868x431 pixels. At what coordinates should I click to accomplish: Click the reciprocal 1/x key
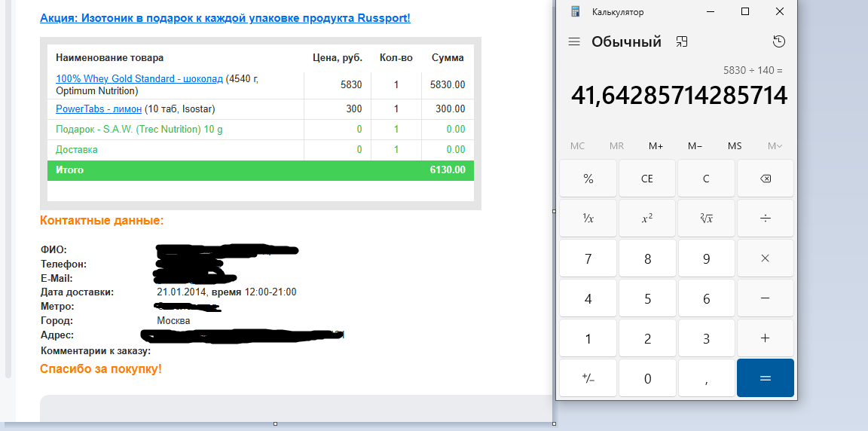(x=588, y=218)
